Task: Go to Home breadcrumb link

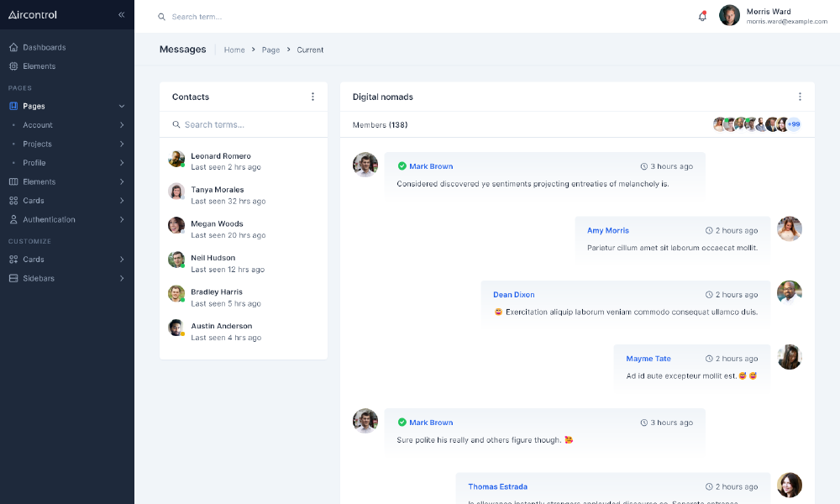Action: click(x=234, y=50)
